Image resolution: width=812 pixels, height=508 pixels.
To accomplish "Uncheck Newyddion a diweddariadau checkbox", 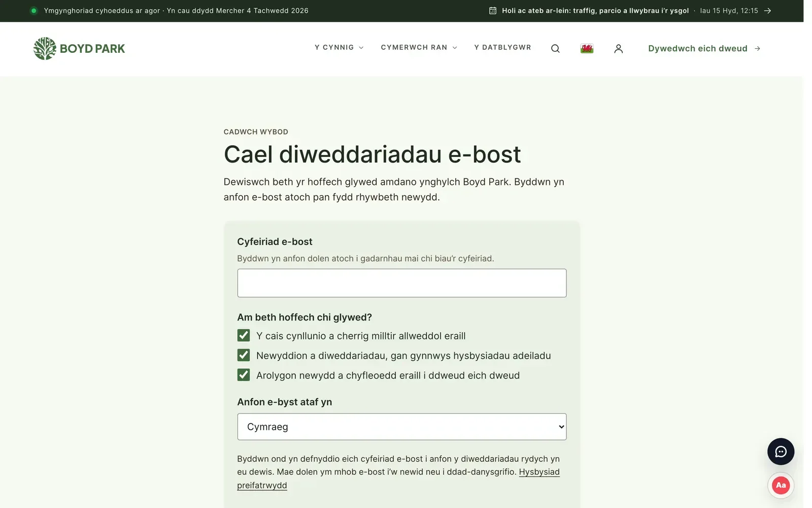I will (x=244, y=355).
